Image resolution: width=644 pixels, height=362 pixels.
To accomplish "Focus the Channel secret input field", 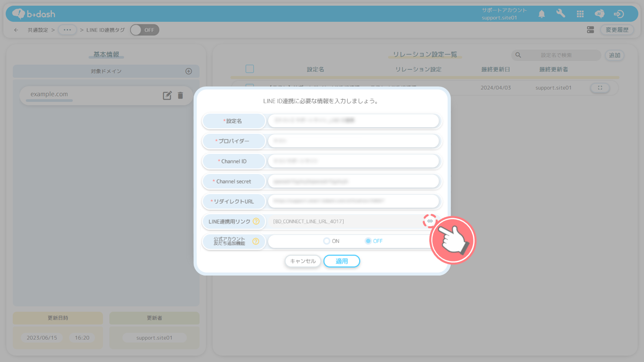I will coord(354,182).
